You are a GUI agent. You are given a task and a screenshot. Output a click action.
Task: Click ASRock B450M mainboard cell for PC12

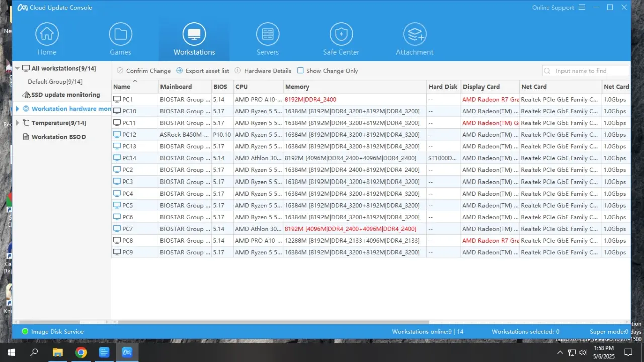coord(185,135)
